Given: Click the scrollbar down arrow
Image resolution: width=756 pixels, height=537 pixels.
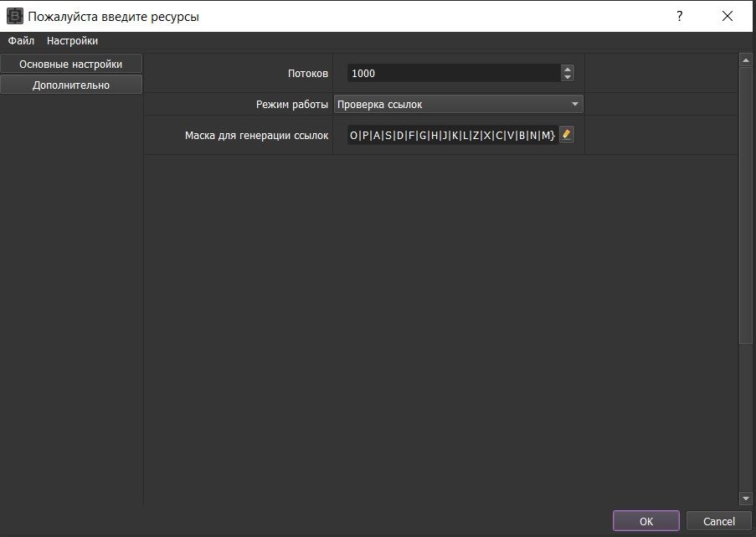Looking at the screenshot, I should 745,498.
